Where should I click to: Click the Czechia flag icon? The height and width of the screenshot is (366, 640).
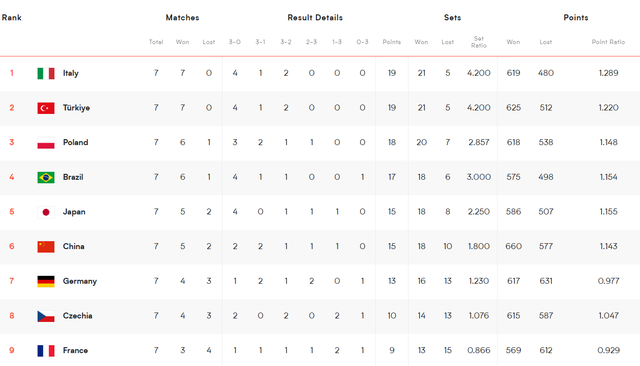[46, 316]
